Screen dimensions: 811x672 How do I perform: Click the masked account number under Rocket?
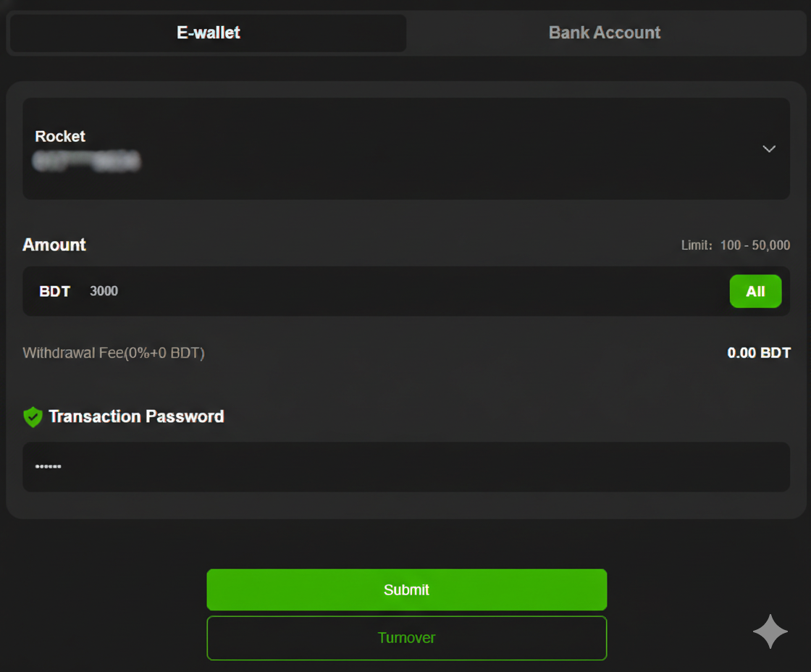coord(85,161)
